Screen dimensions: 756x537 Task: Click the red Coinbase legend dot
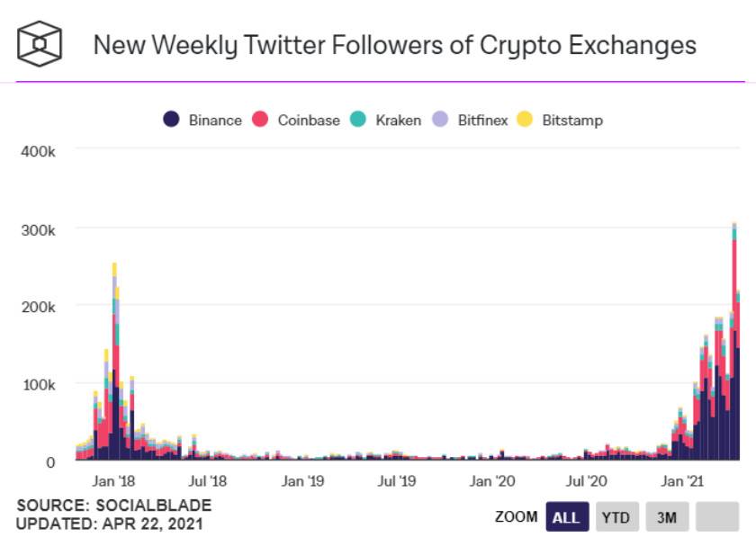click(x=260, y=120)
